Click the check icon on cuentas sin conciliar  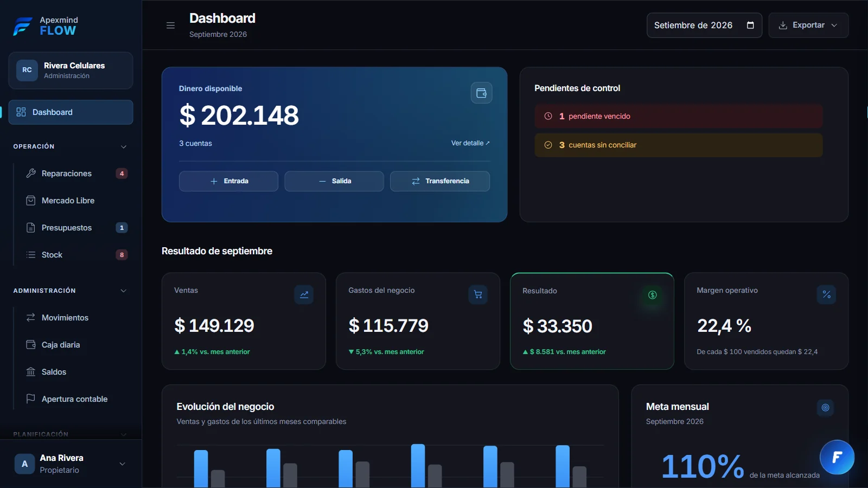coord(548,145)
